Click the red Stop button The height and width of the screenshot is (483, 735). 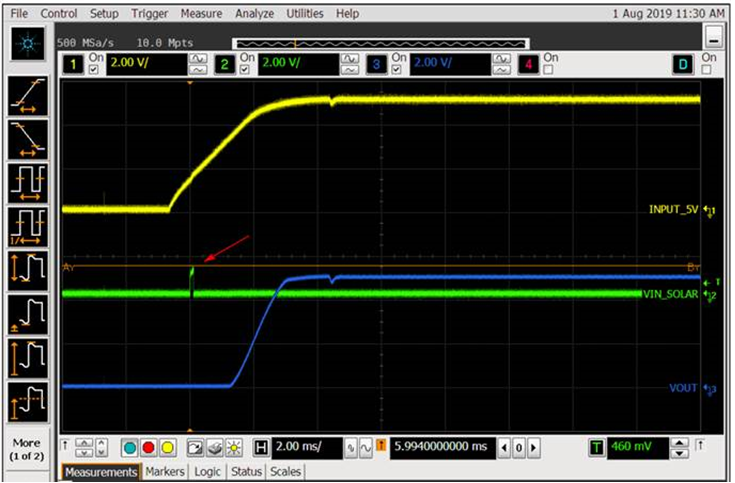click(149, 448)
